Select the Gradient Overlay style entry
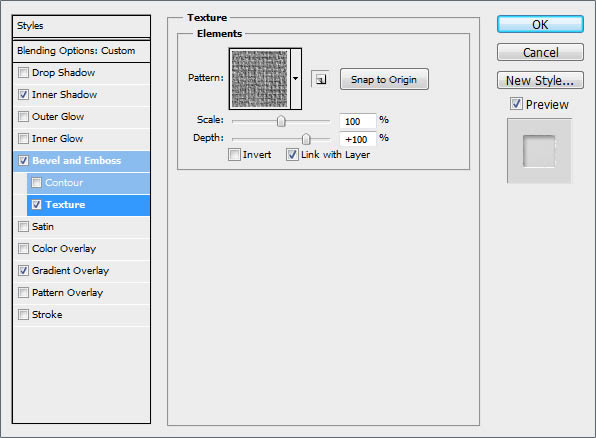The height and width of the screenshot is (438, 596). point(82,271)
